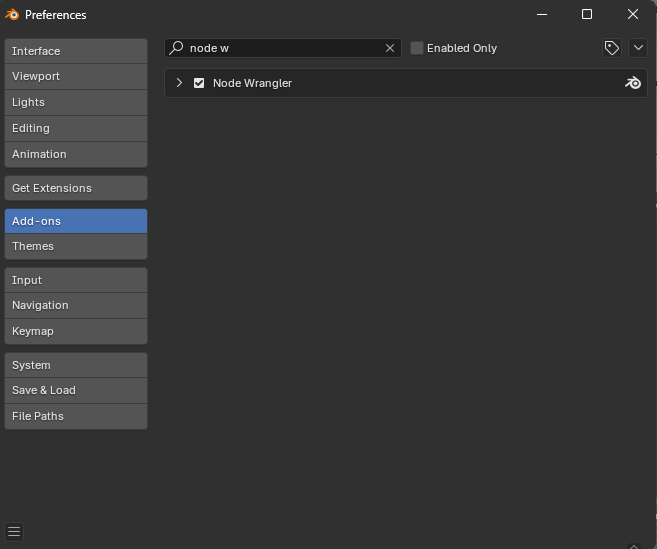Go to the Navigation preferences

76,306
